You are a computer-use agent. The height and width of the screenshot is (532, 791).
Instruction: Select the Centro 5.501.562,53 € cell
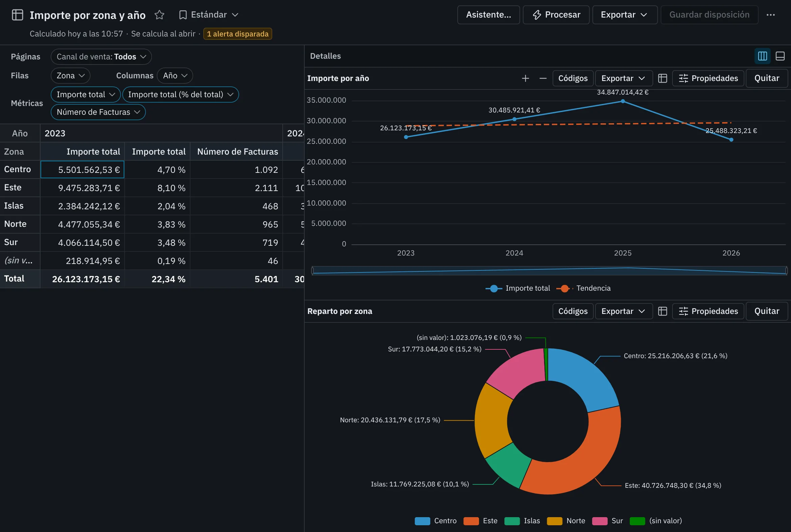tap(82, 170)
